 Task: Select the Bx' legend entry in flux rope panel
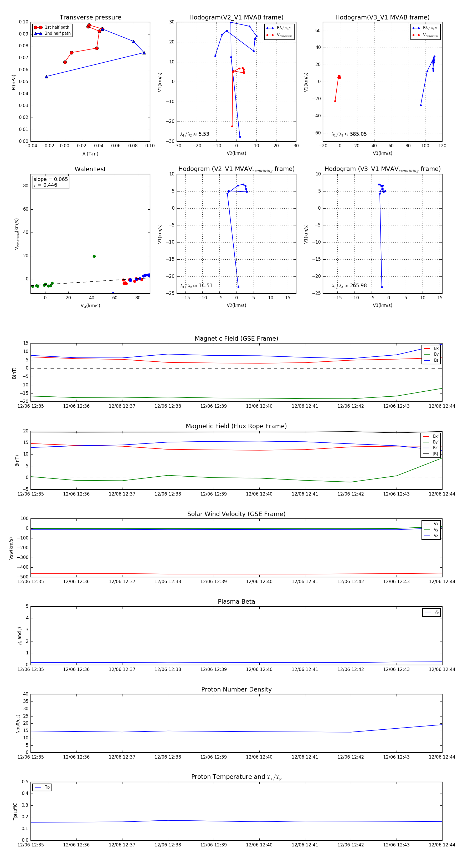431,436
